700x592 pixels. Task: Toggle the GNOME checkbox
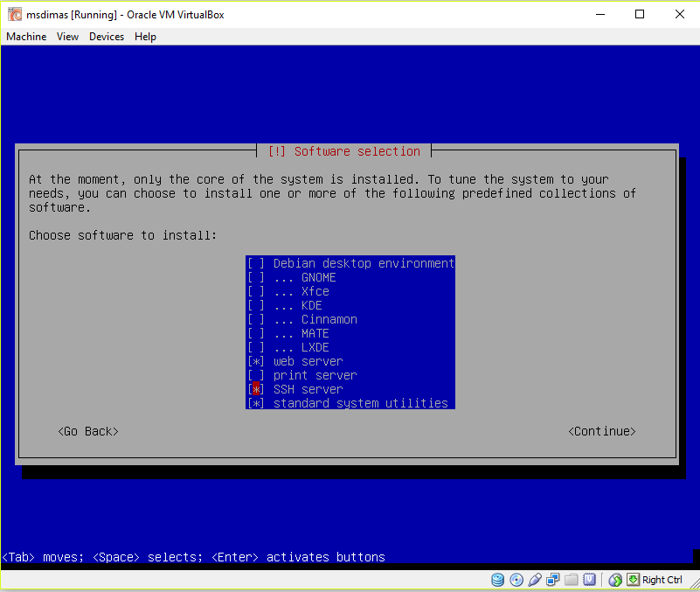[256, 277]
